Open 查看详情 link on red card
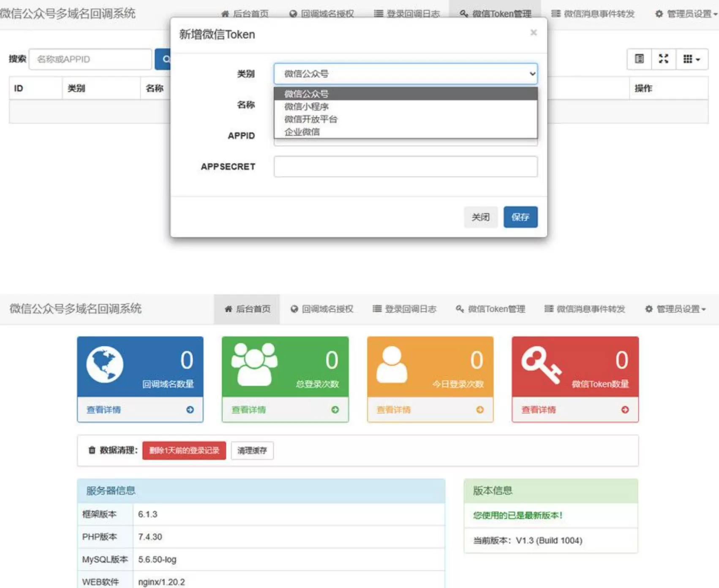Viewport: 719px width, 588px height. click(x=538, y=410)
